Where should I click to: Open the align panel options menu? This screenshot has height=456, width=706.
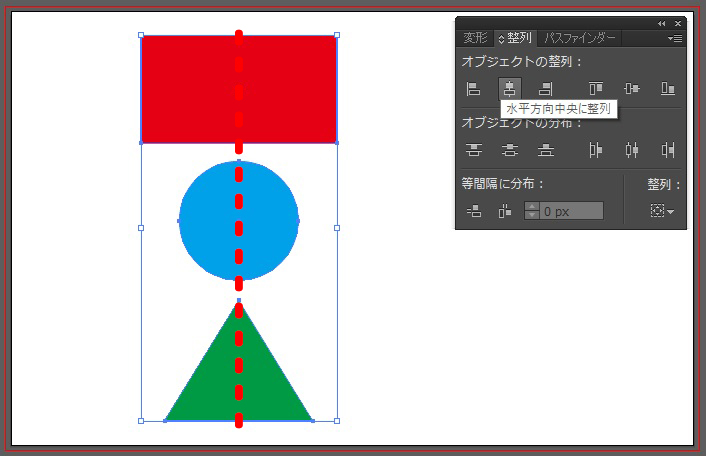[x=675, y=39]
